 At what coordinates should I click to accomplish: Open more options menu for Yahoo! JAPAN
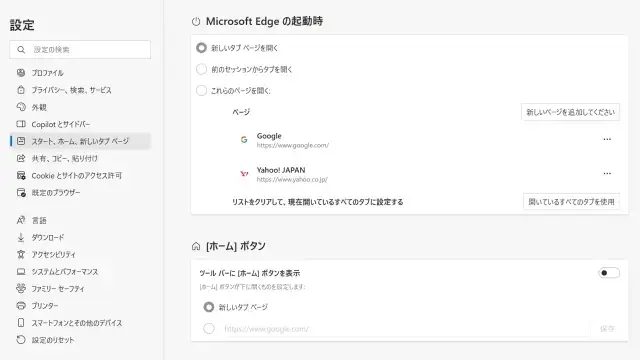tap(607, 173)
